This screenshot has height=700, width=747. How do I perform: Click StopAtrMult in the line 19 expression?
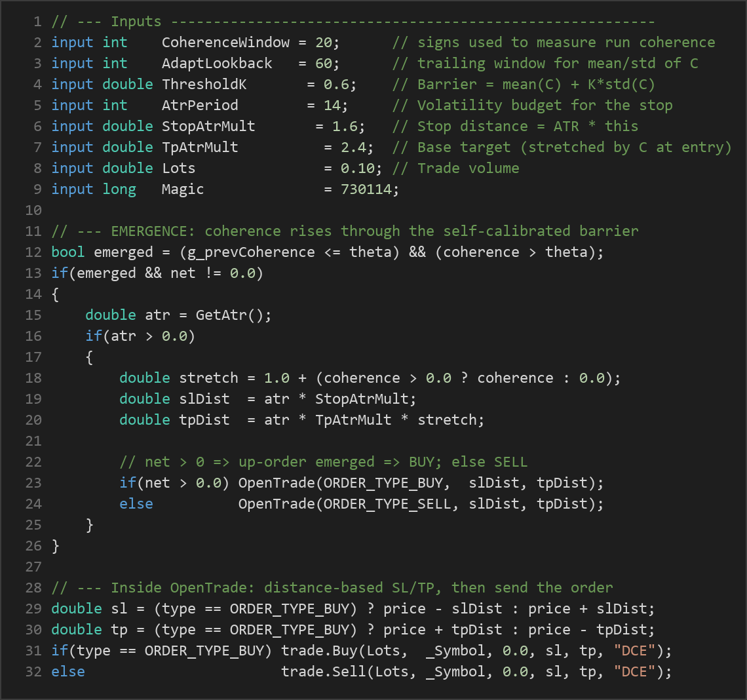click(362, 399)
